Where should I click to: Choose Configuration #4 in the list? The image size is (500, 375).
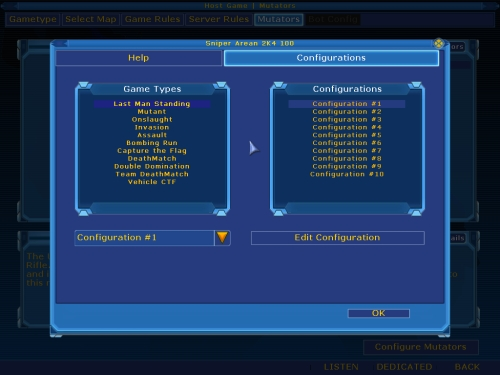[x=347, y=127]
